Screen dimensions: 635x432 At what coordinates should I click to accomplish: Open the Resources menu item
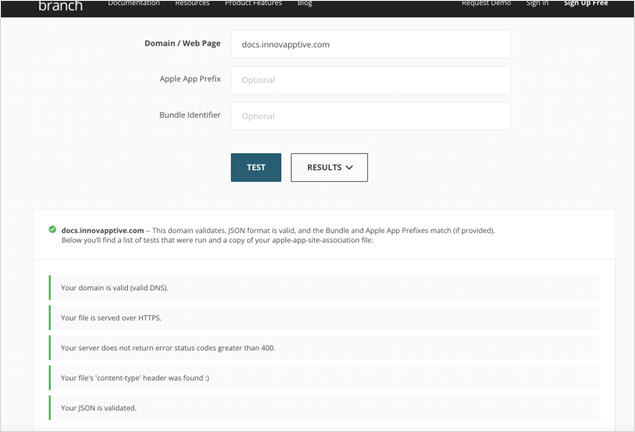pos(192,4)
